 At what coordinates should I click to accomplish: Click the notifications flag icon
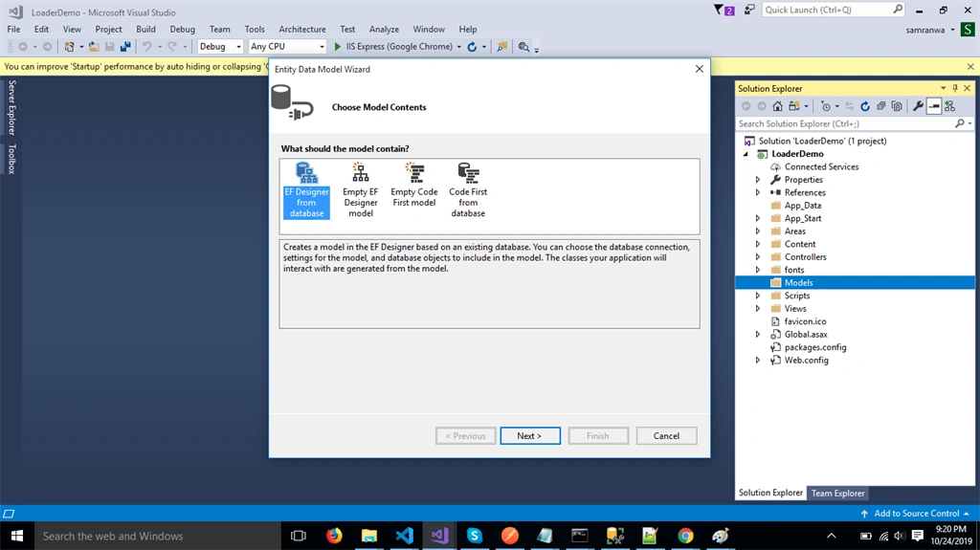pos(724,10)
